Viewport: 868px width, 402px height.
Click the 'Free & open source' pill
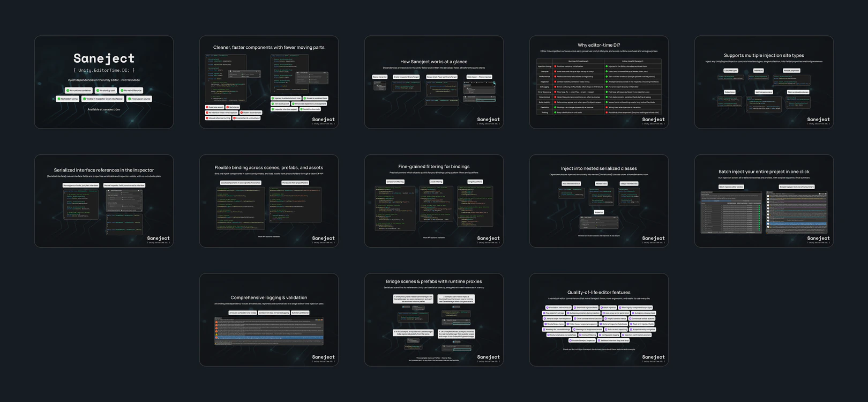139,99
